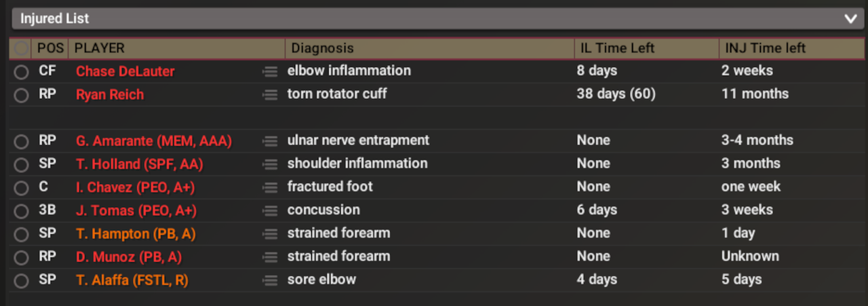Select the radio button for D. Munoz

(x=22, y=257)
